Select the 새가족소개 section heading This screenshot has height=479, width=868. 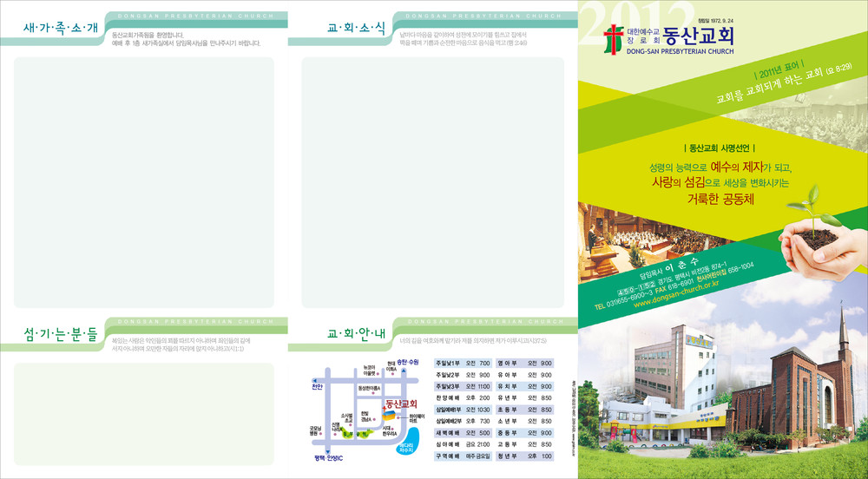pyautogui.click(x=61, y=29)
